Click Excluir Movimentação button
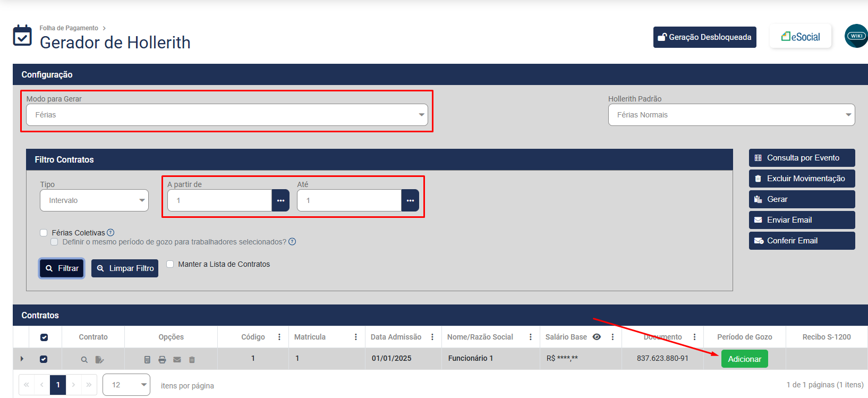868x398 pixels. click(x=802, y=179)
